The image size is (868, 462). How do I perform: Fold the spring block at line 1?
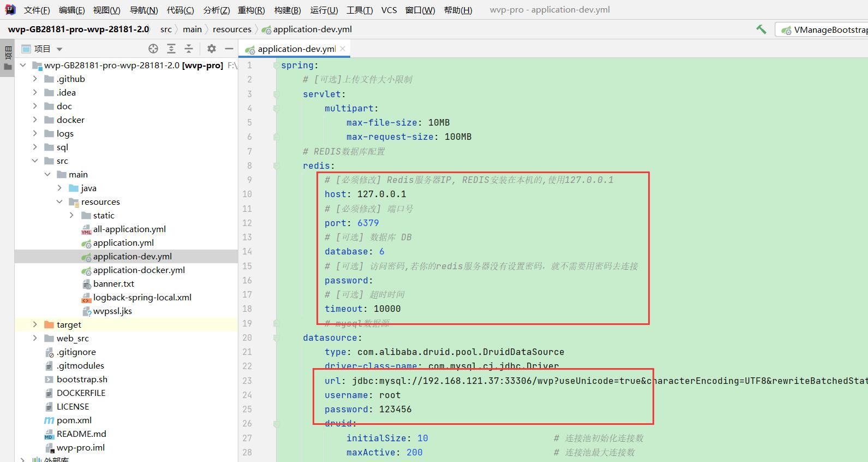coord(277,66)
